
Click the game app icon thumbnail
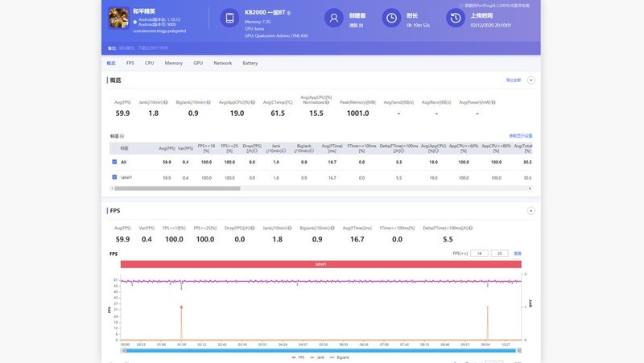pos(118,17)
